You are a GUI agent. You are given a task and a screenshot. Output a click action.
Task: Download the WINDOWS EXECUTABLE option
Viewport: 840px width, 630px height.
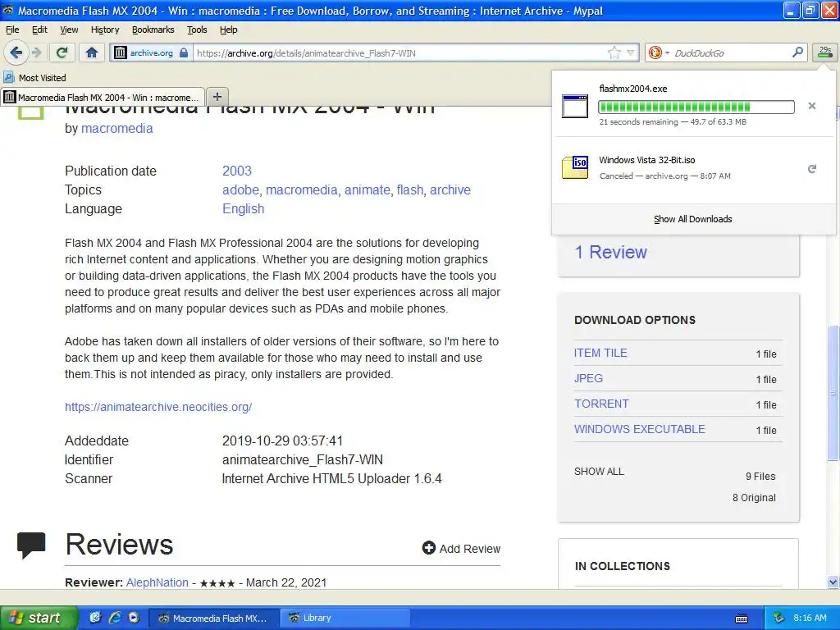(640, 429)
